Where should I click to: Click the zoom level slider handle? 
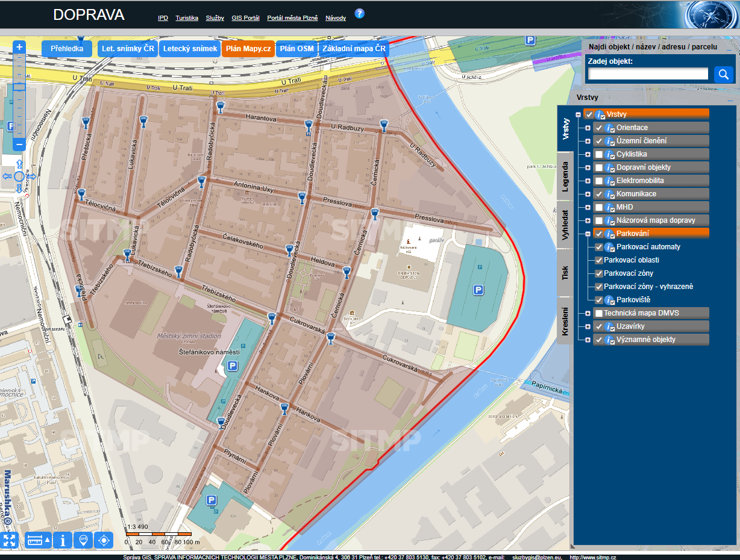pyautogui.click(x=19, y=87)
